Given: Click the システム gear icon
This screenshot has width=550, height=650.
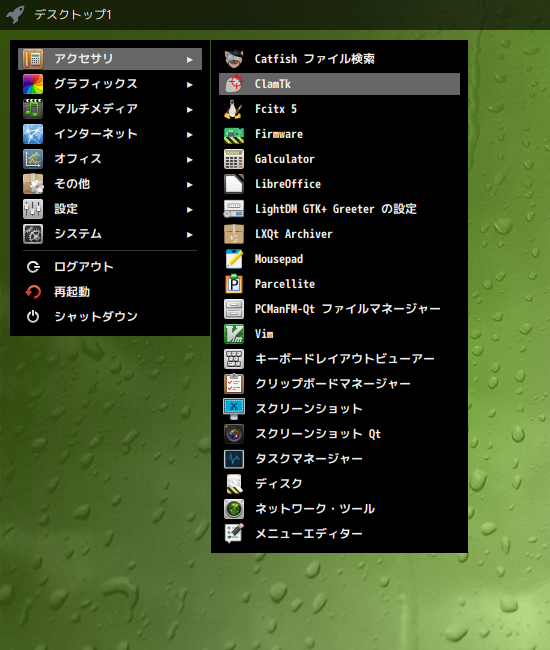Looking at the screenshot, I should 33,234.
